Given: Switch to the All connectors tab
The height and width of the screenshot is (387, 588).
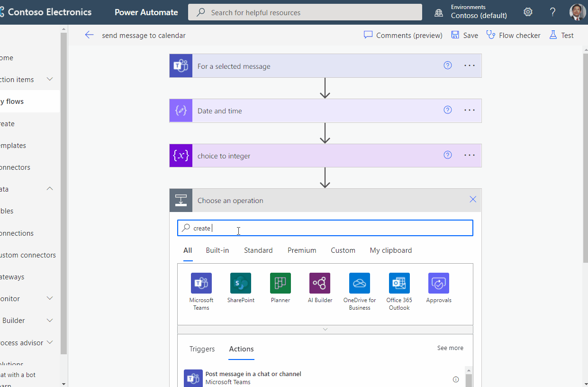Looking at the screenshot, I should pyautogui.click(x=188, y=250).
